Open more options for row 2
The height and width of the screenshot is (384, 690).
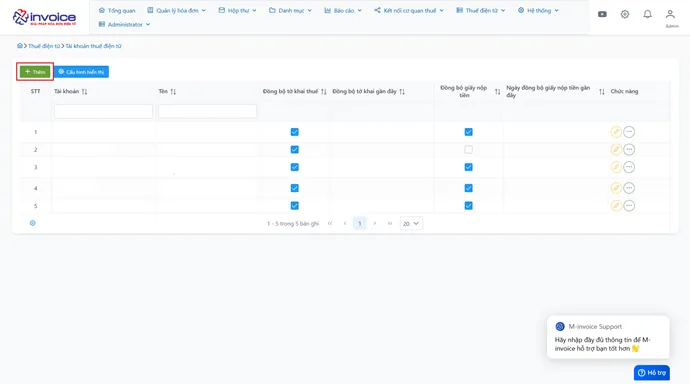tap(629, 150)
